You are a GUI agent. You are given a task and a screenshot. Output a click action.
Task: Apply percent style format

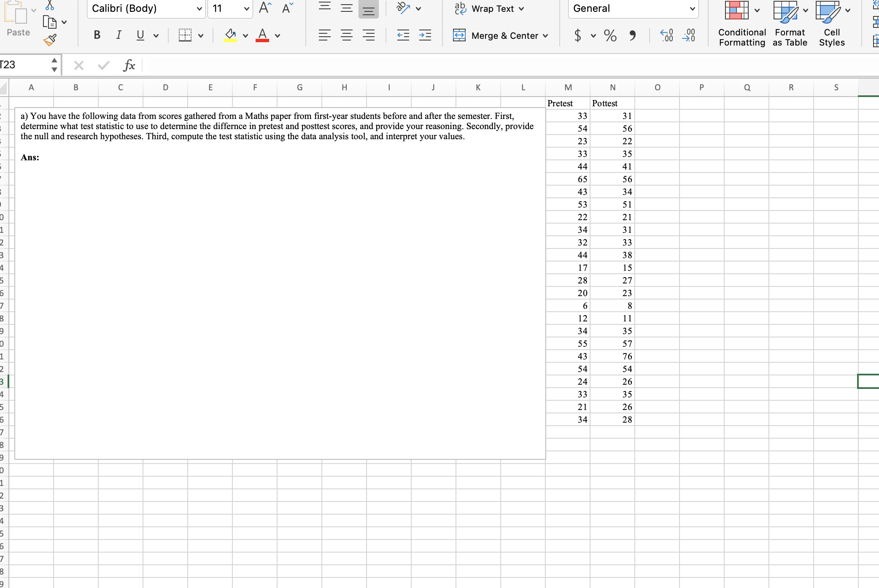610,35
